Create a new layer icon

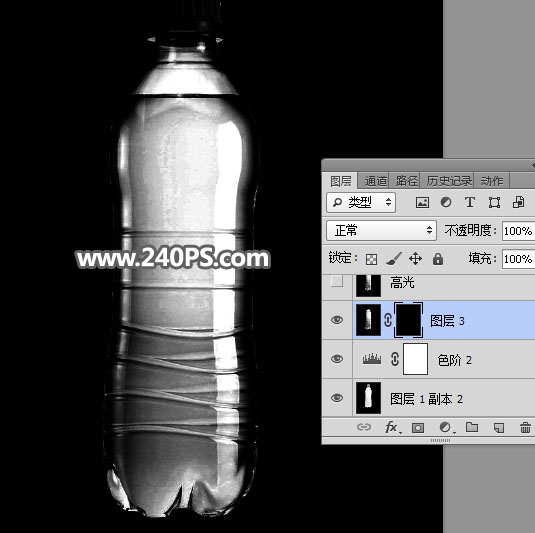(499, 428)
